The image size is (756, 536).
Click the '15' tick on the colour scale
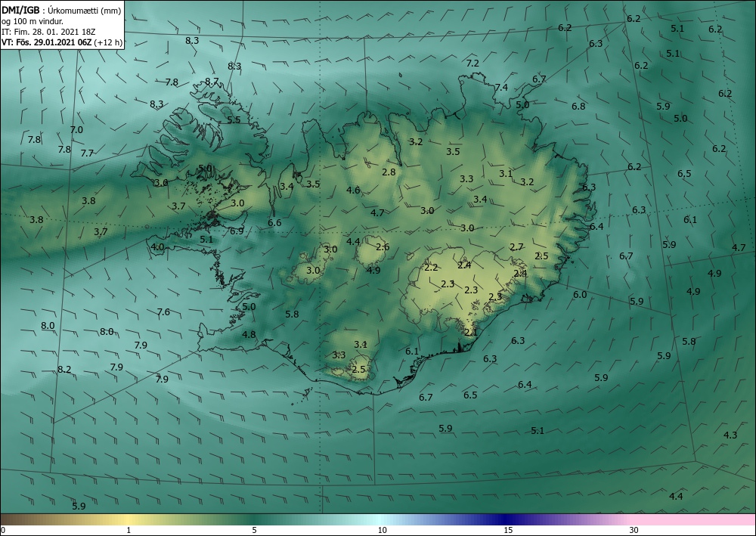(x=508, y=530)
